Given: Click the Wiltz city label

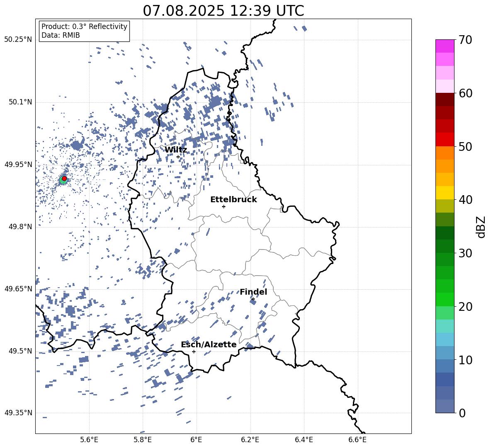Looking at the screenshot, I should [176, 150].
